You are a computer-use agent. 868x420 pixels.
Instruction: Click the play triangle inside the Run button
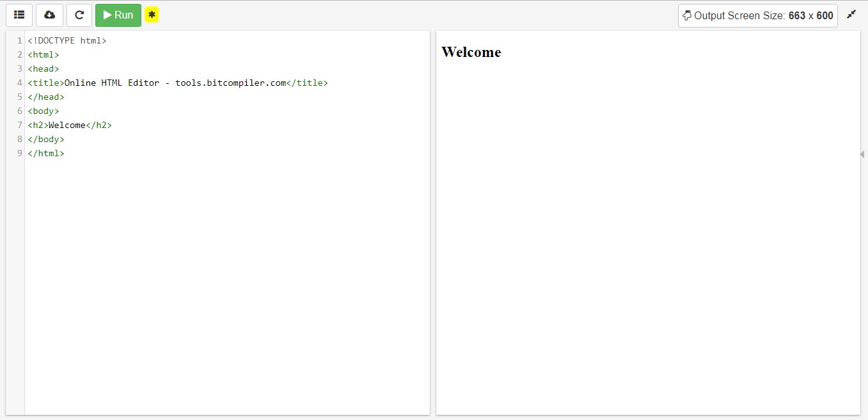point(107,15)
